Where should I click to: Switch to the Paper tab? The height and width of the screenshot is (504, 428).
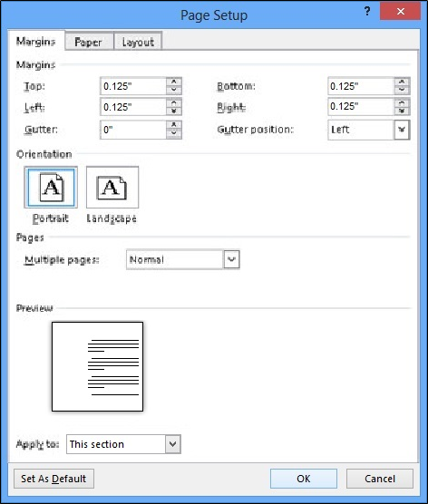(x=89, y=42)
